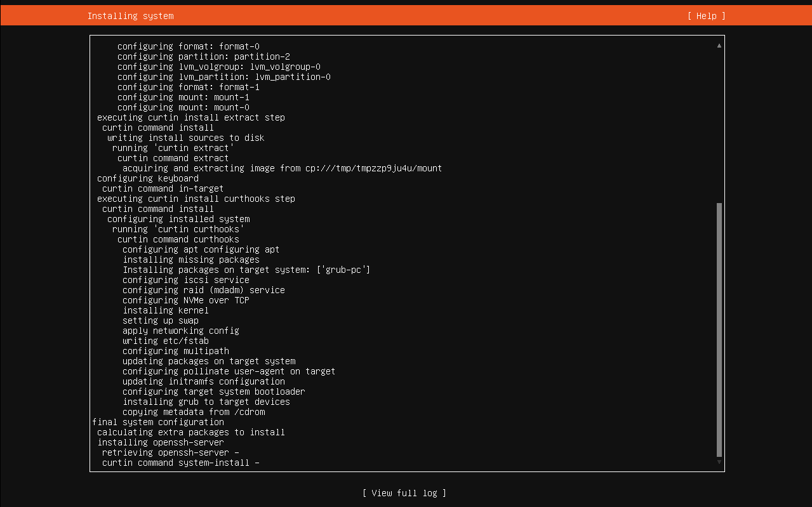Select the 'writing etc/fstab' entry
Viewport: 812px width, 507px height.
coord(165,340)
